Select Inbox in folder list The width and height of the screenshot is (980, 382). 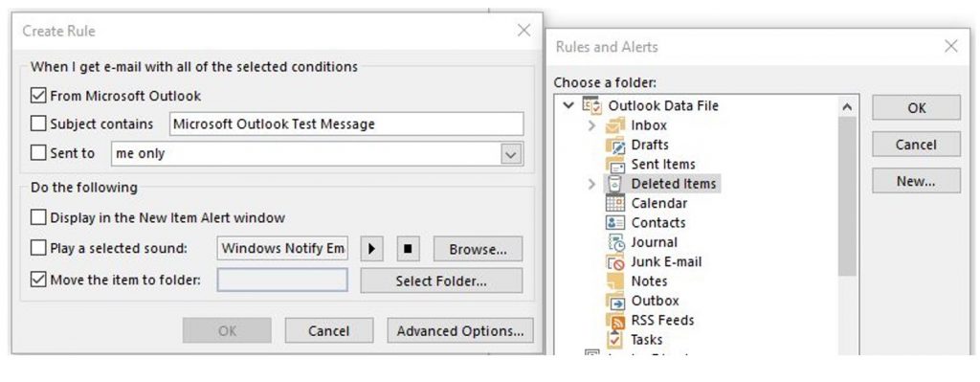point(649,125)
